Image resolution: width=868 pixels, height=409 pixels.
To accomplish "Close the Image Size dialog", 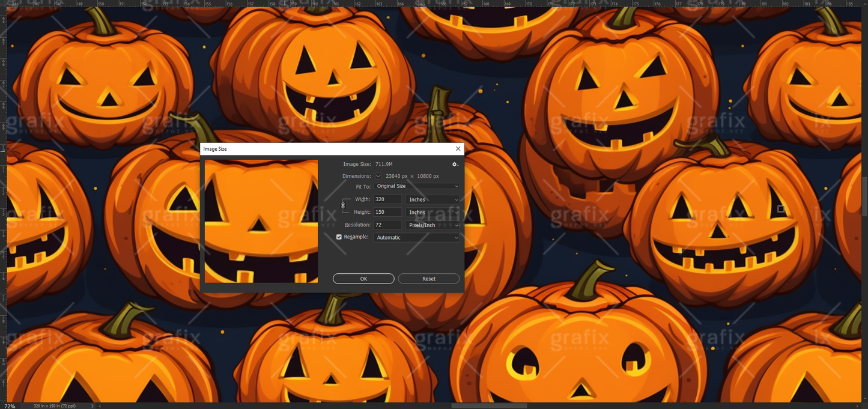I will click(x=458, y=148).
